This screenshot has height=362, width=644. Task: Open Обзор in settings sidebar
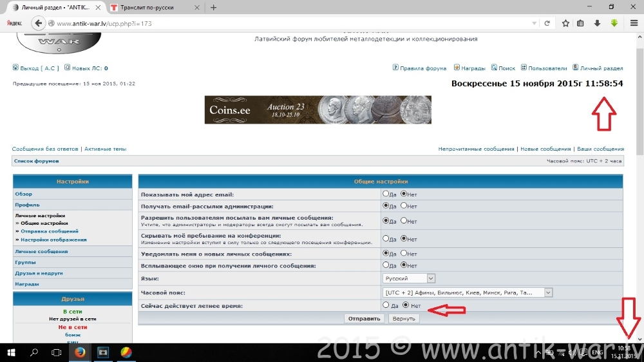[x=23, y=194]
